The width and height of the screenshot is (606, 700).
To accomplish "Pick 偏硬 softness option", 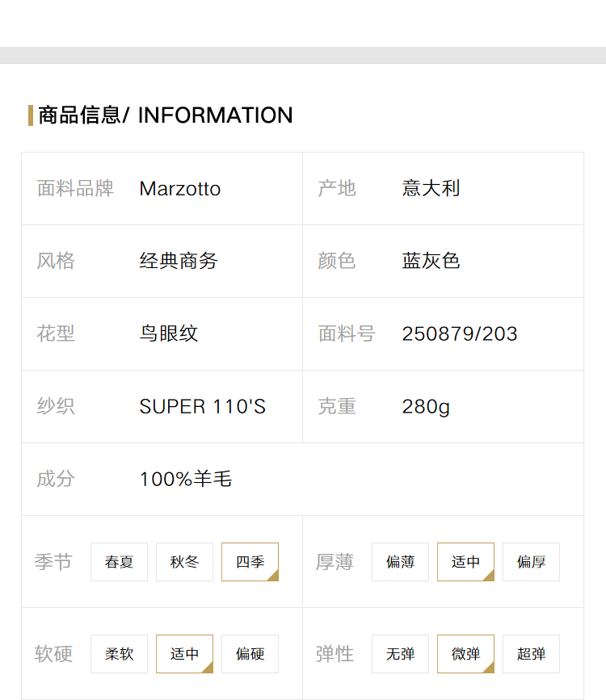I will coord(250,653).
